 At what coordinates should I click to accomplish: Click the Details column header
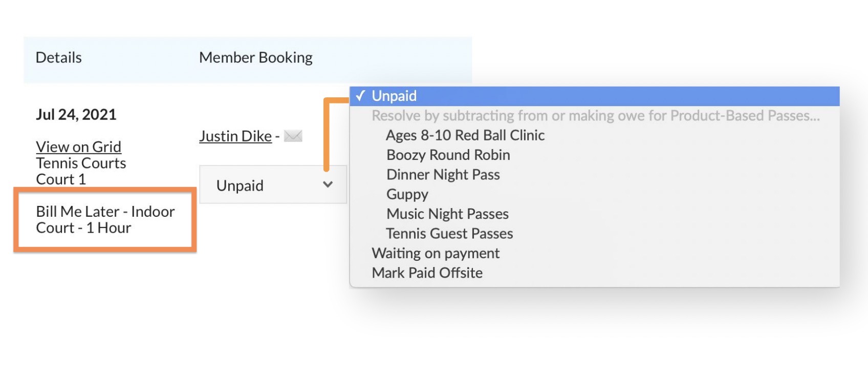(x=58, y=57)
